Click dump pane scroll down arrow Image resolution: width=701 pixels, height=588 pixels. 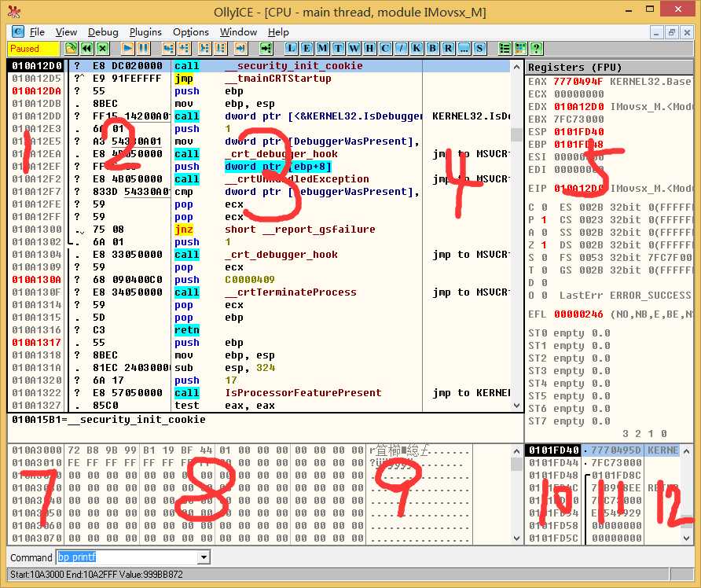pyautogui.click(x=517, y=538)
